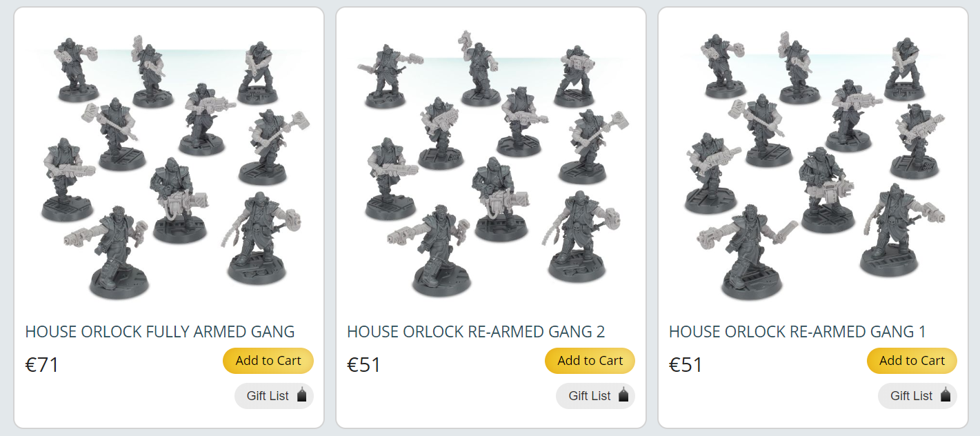Put Re-Armed Gang 1 on the Gift List
The image size is (980, 436).
(917, 396)
